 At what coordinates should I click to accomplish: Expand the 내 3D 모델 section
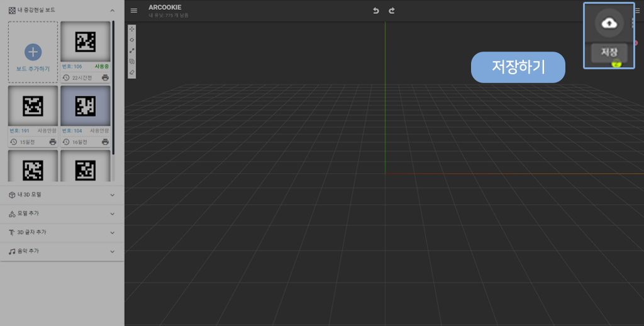[62, 195]
